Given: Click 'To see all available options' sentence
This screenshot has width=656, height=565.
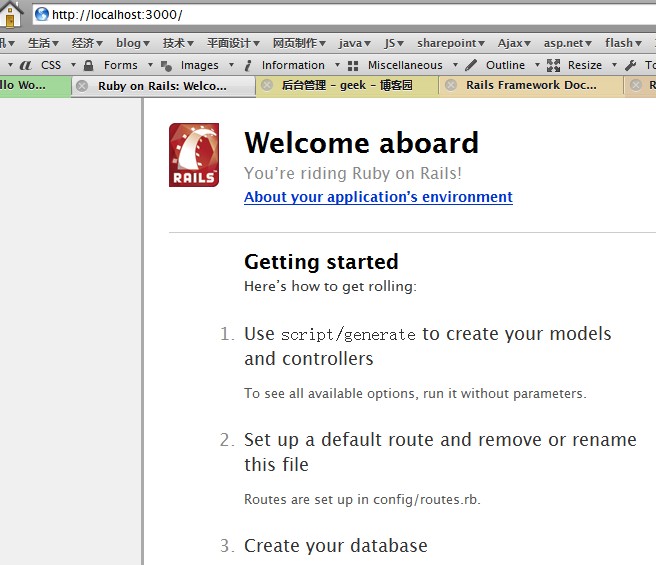Looking at the screenshot, I should click(x=415, y=393).
